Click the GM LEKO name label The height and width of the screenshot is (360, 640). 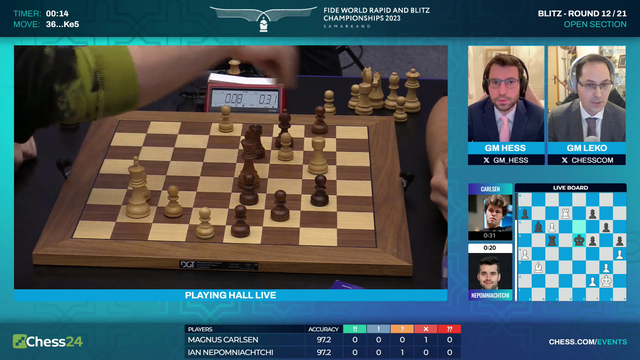click(x=587, y=148)
